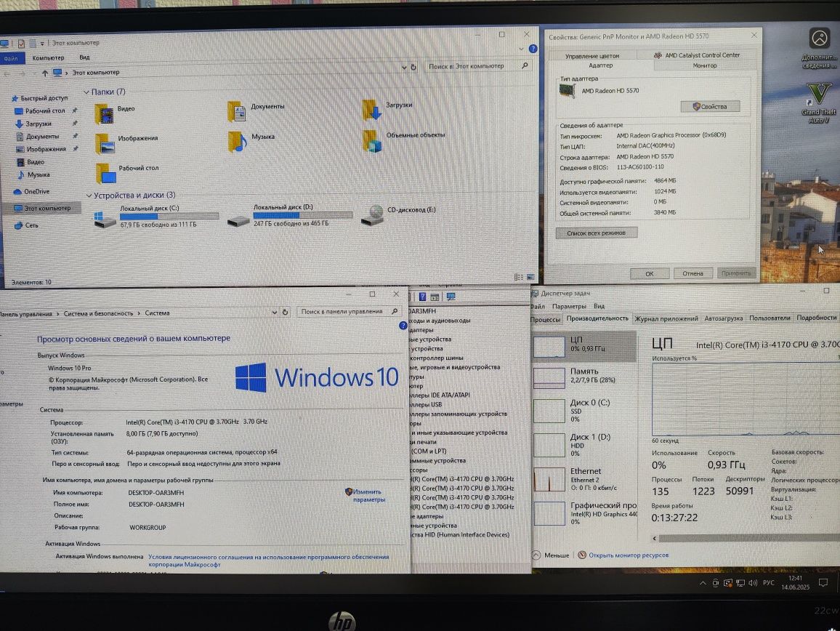
Task: Switch Explorer to details view toggle
Action: [x=519, y=277]
